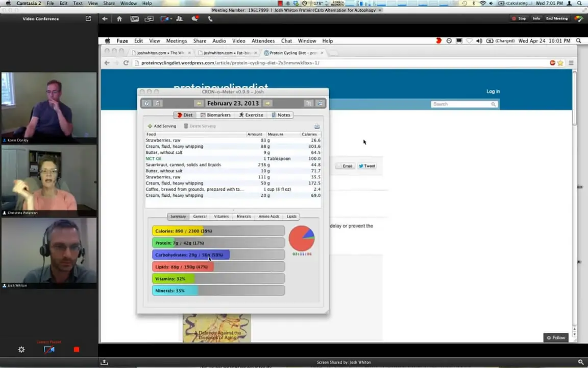Switch to the first joshwhiton.com browser tab

pos(160,53)
